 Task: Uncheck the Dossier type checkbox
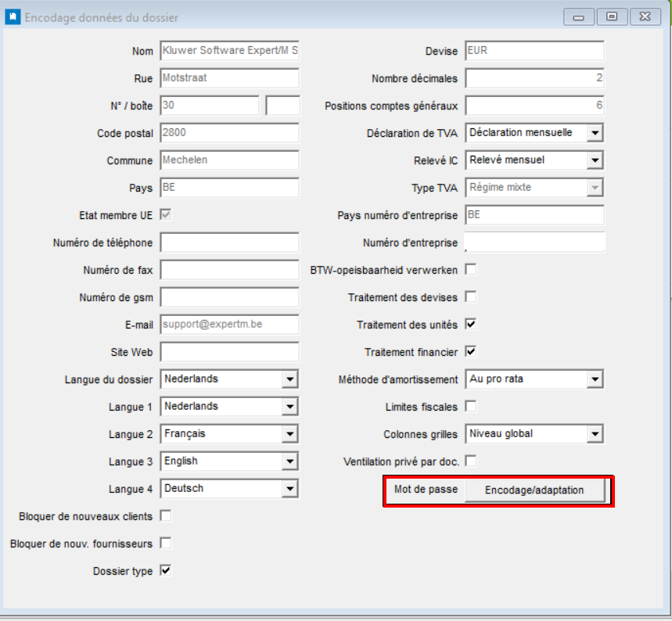(x=166, y=571)
